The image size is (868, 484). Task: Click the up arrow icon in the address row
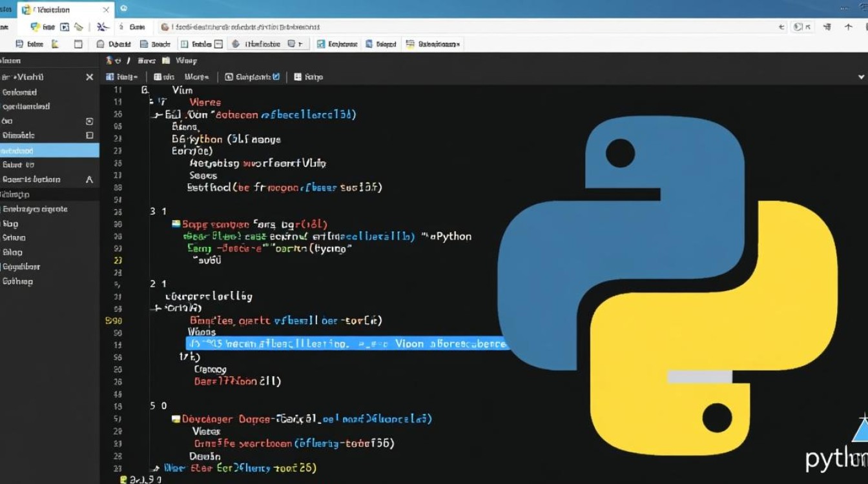click(849, 27)
